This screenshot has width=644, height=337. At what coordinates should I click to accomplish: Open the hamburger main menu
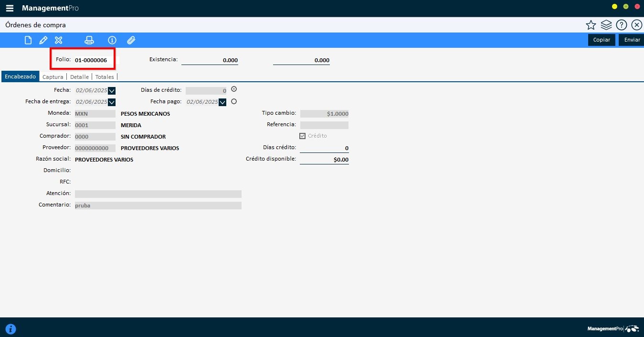(x=10, y=8)
